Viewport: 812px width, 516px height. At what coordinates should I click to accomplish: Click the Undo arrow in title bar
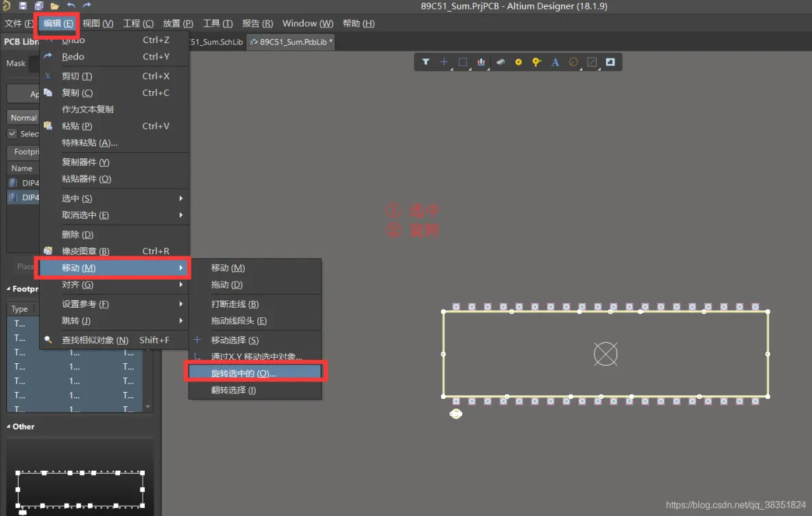tap(71, 5)
